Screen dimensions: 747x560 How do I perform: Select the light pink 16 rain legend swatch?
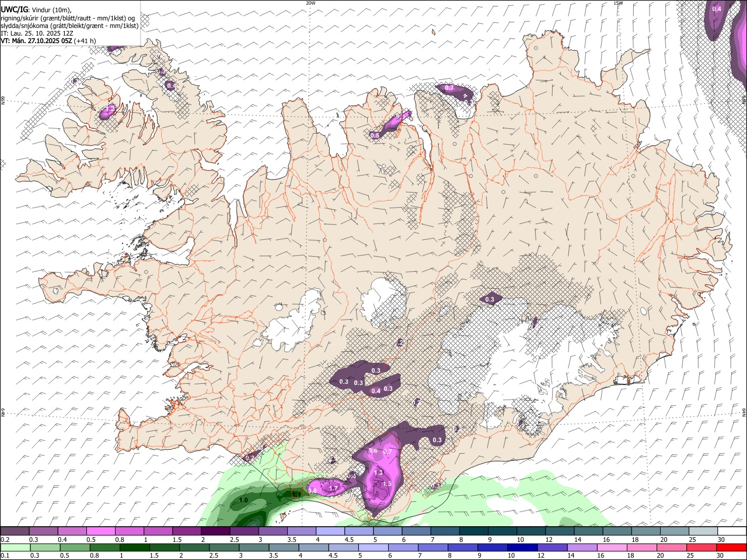pos(612,547)
